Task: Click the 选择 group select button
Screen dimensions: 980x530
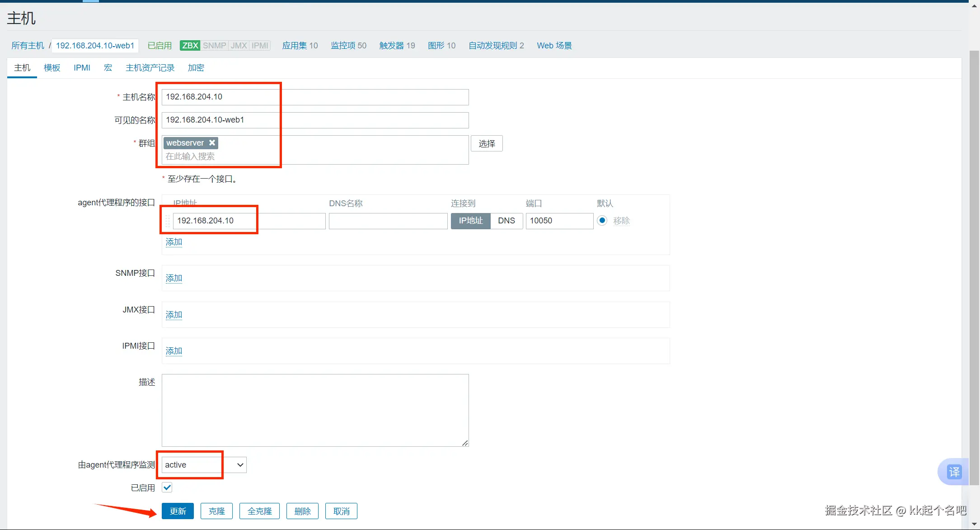Action: pos(487,144)
